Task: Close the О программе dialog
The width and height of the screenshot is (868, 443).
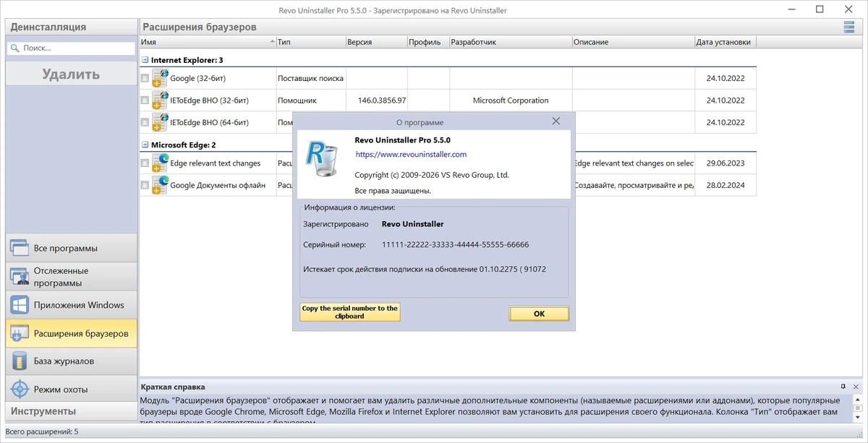Action: click(x=556, y=121)
